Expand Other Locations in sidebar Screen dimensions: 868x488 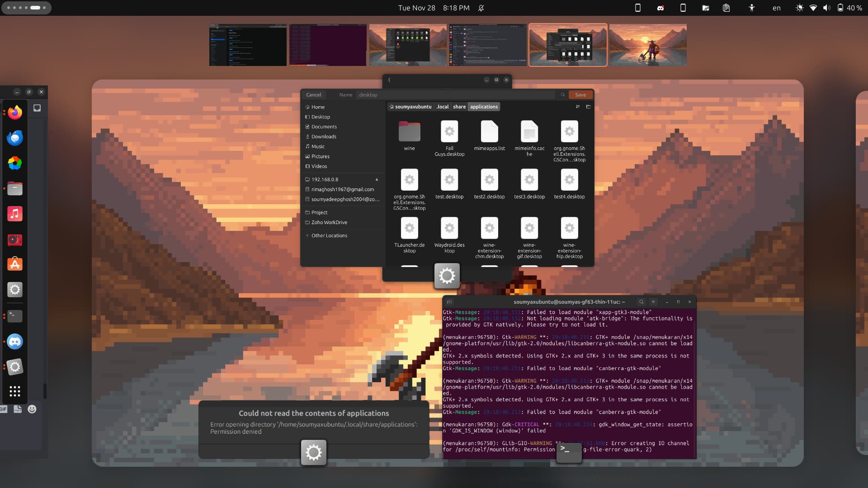[329, 236]
